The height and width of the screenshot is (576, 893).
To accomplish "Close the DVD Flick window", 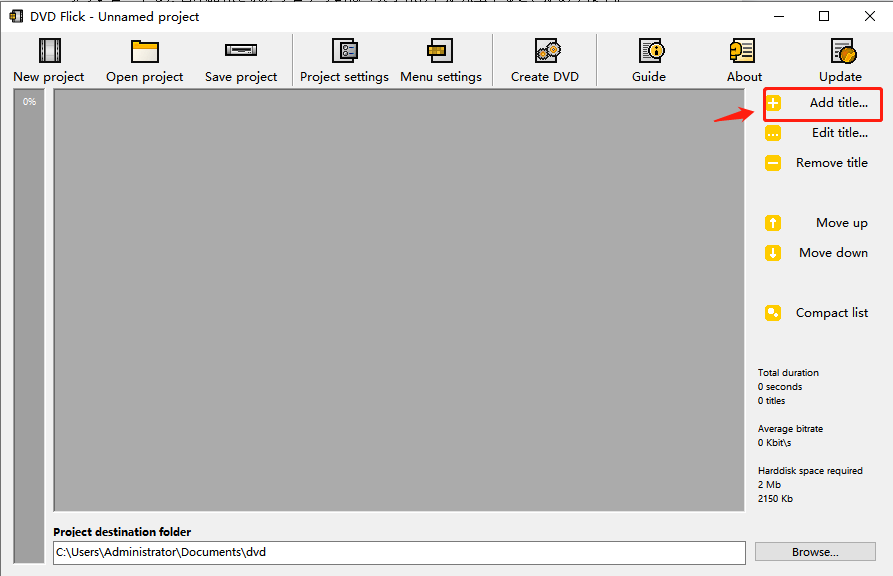I will [870, 17].
